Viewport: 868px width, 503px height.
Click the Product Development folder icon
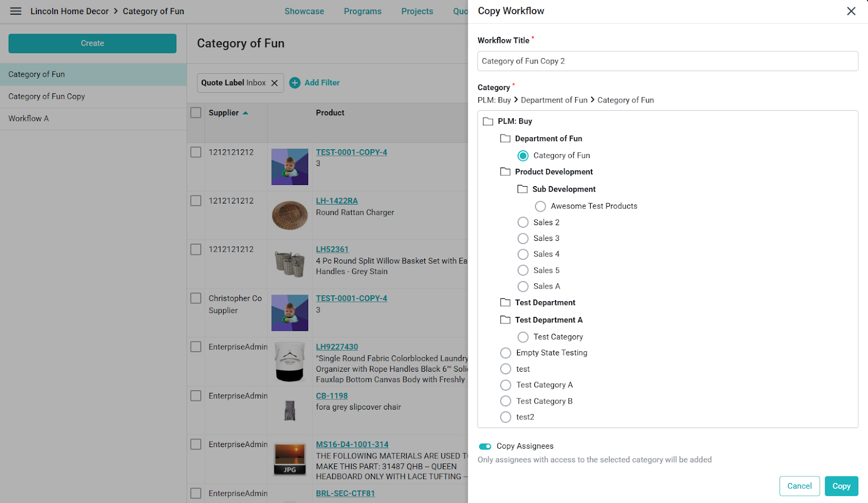point(505,172)
